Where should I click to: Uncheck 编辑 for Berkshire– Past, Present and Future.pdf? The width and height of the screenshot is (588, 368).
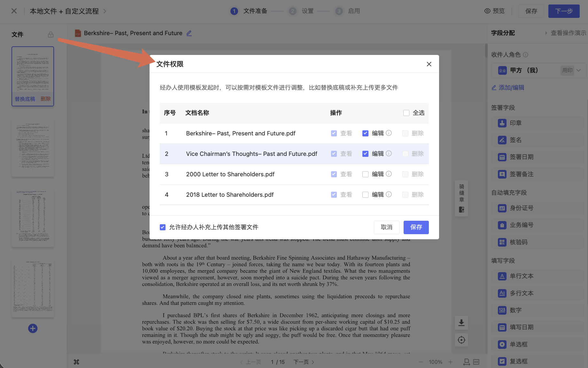coord(365,133)
